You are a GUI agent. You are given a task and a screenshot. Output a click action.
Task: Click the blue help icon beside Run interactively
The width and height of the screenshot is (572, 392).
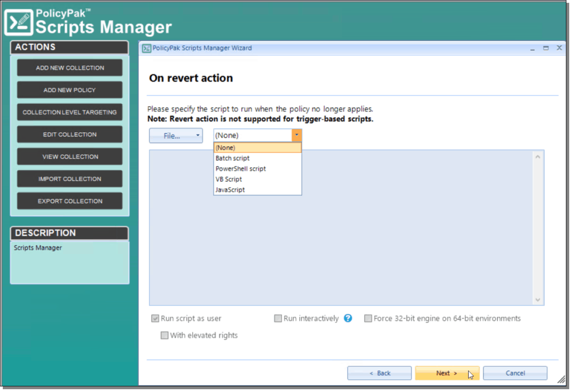click(x=347, y=318)
